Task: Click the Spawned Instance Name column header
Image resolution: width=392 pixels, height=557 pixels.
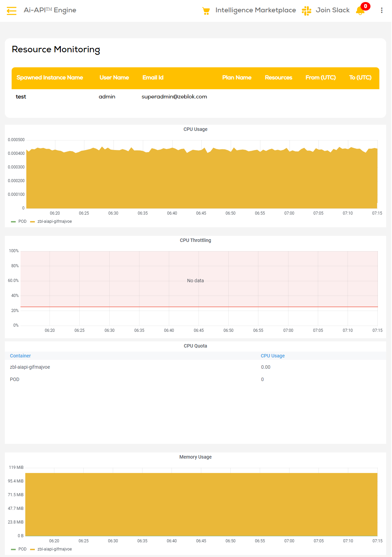Action: [x=50, y=78]
